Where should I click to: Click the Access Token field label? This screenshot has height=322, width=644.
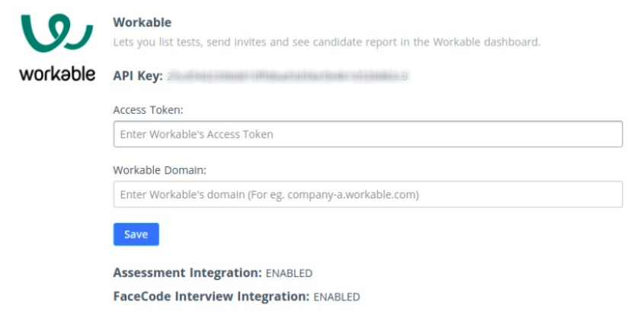tap(148, 110)
